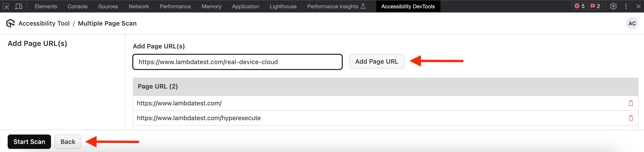The height and width of the screenshot is (152, 644).
Task: Open DevTools settings gear
Action: point(613,6)
